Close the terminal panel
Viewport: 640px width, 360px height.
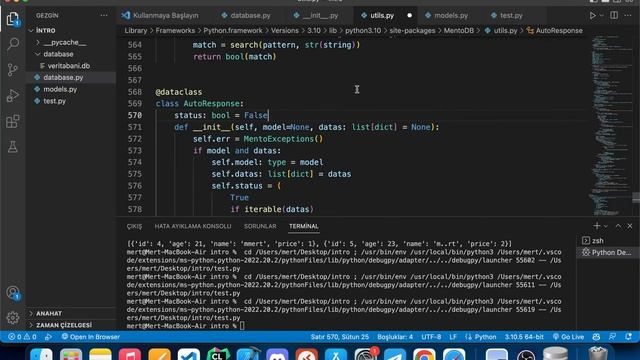pyautogui.click(x=630, y=226)
